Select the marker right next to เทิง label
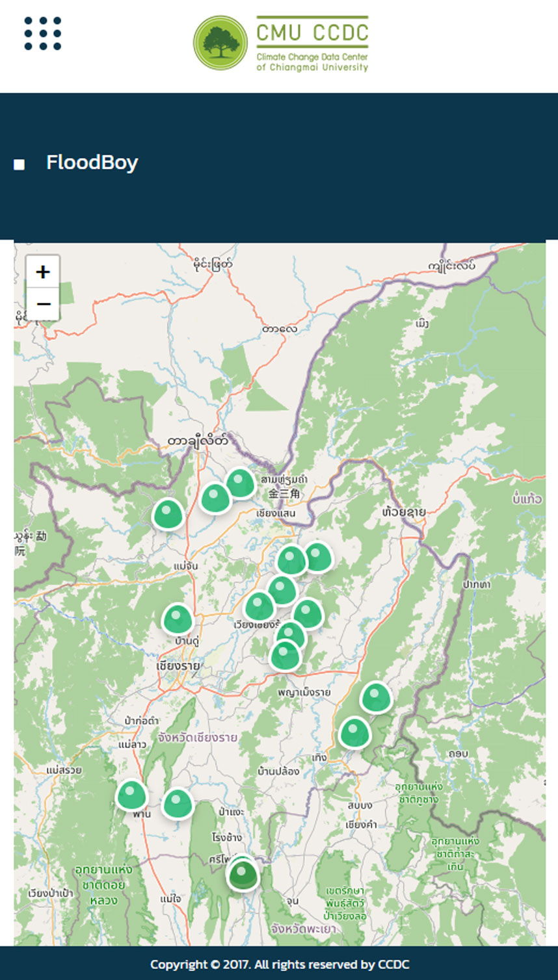Screen dimensions: 558x980 (x=354, y=733)
